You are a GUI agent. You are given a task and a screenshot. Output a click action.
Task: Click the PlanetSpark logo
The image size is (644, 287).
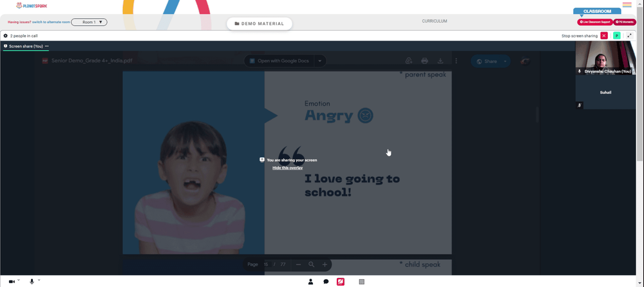click(31, 5)
